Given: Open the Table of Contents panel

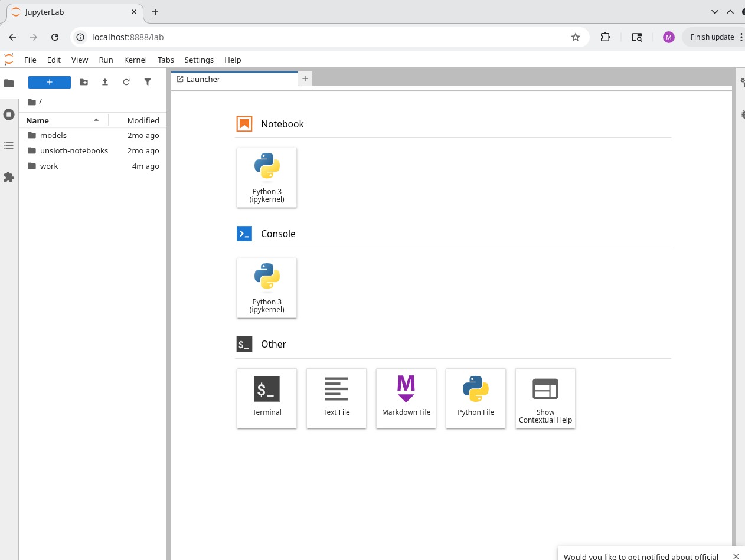Looking at the screenshot, I should click(9, 146).
